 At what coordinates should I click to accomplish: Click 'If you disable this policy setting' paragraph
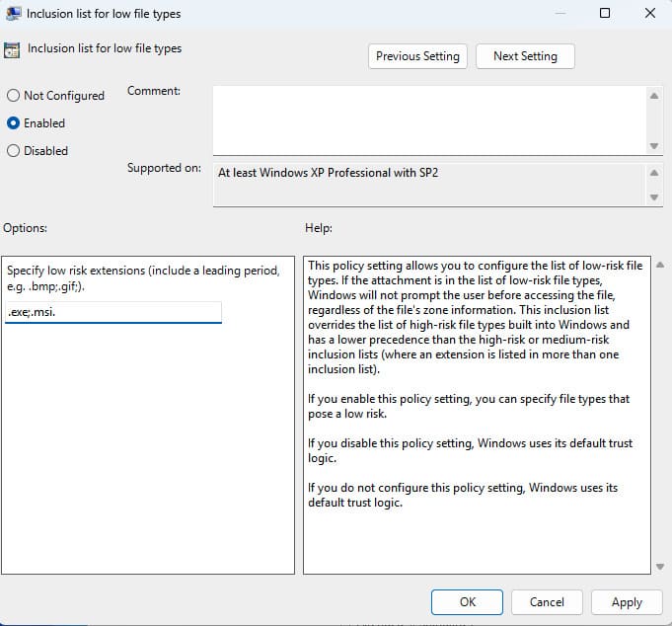click(470, 450)
